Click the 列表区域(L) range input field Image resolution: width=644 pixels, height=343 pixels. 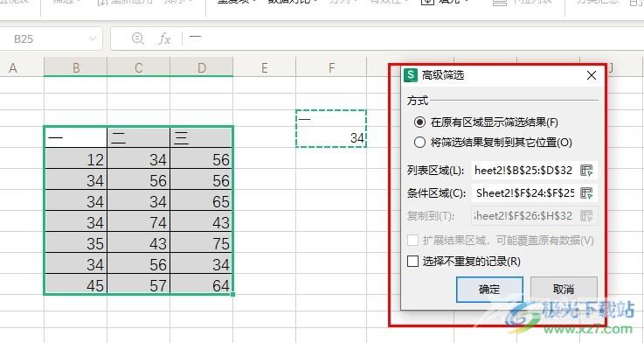(524, 171)
